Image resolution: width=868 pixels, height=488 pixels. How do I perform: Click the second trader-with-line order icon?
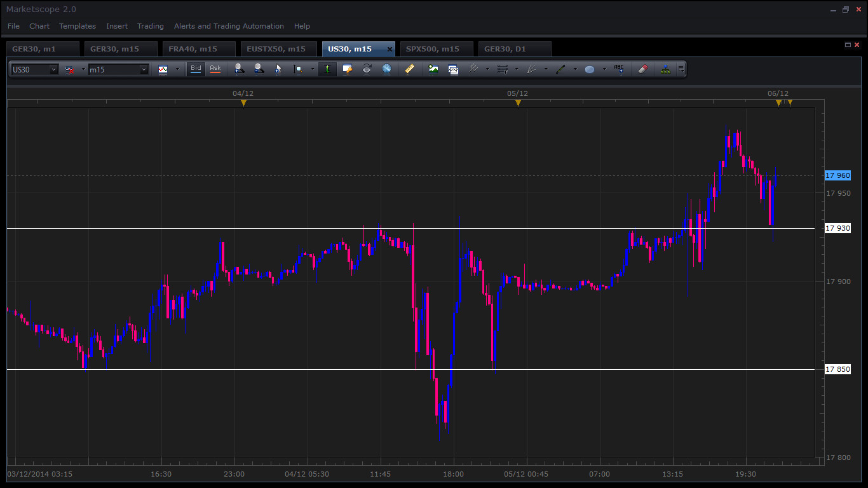coord(259,69)
